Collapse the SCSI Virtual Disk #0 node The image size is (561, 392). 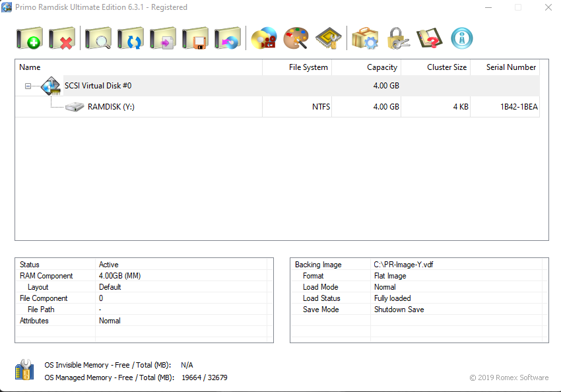tap(28, 86)
